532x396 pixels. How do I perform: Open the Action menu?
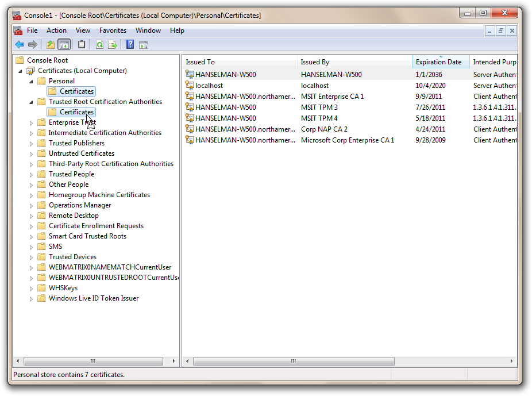click(56, 30)
